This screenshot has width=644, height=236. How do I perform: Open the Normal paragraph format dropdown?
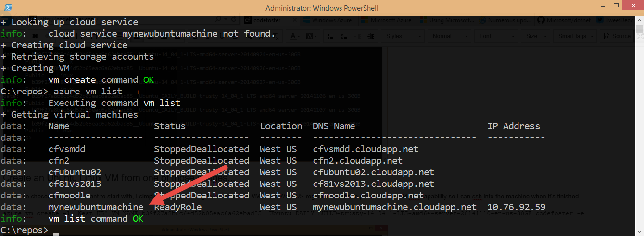(447, 36)
